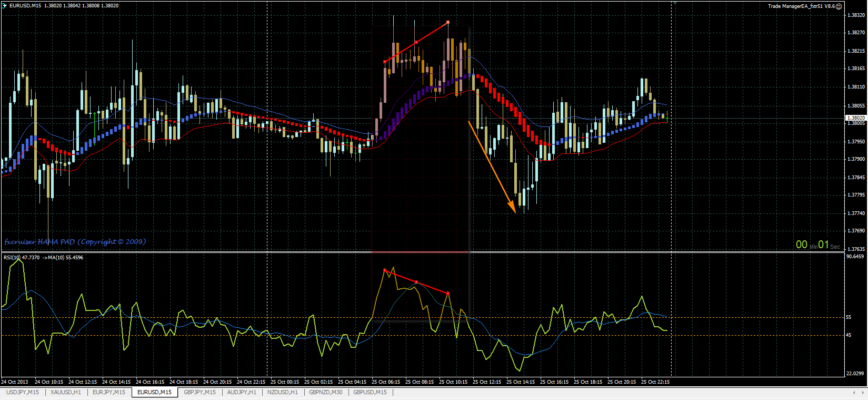Click the 1.37635 price scale value

pos(856,249)
